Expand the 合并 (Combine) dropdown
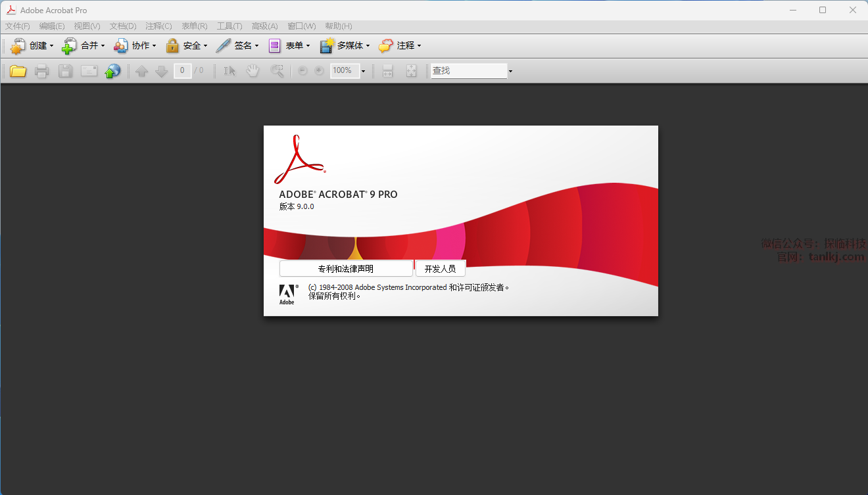Viewport: 868px width, 495px height. pyautogui.click(x=83, y=46)
